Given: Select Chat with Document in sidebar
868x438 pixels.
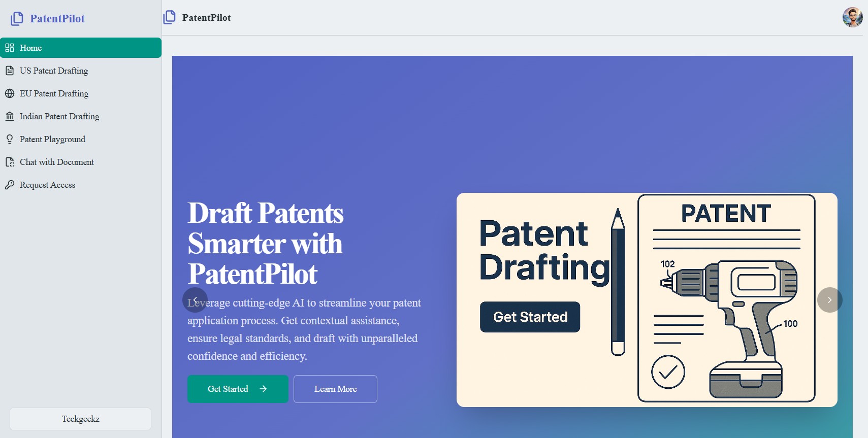Looking at the screenshot, I should coord(57,162).
